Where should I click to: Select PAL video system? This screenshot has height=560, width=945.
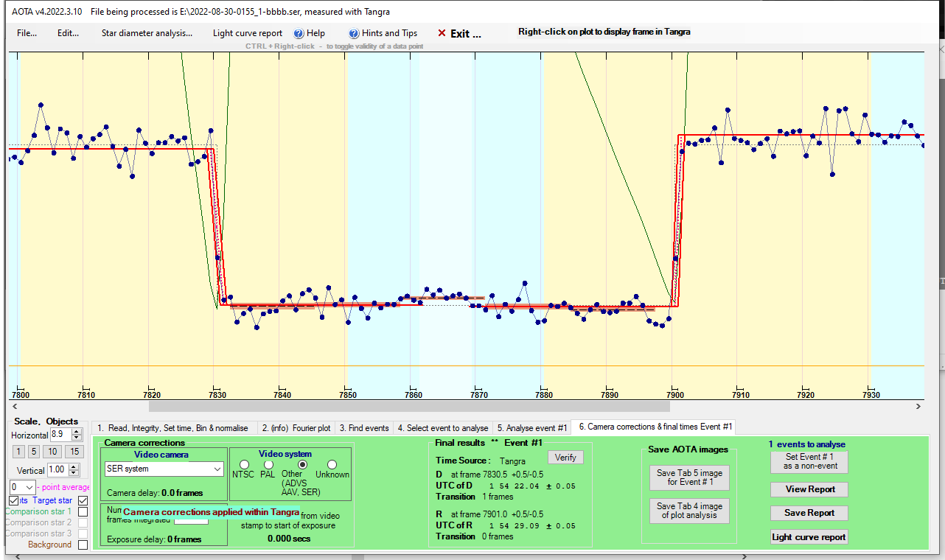(268, 464)
